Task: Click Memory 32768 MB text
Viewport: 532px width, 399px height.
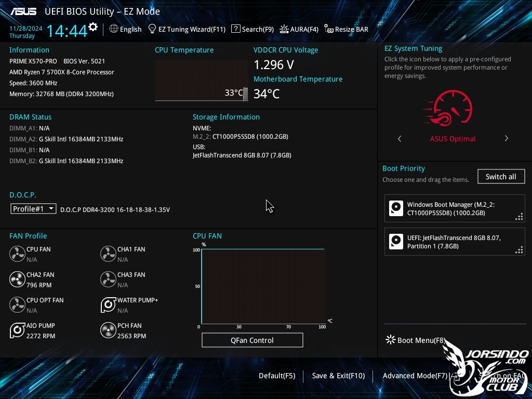Action: click(61, 94)
